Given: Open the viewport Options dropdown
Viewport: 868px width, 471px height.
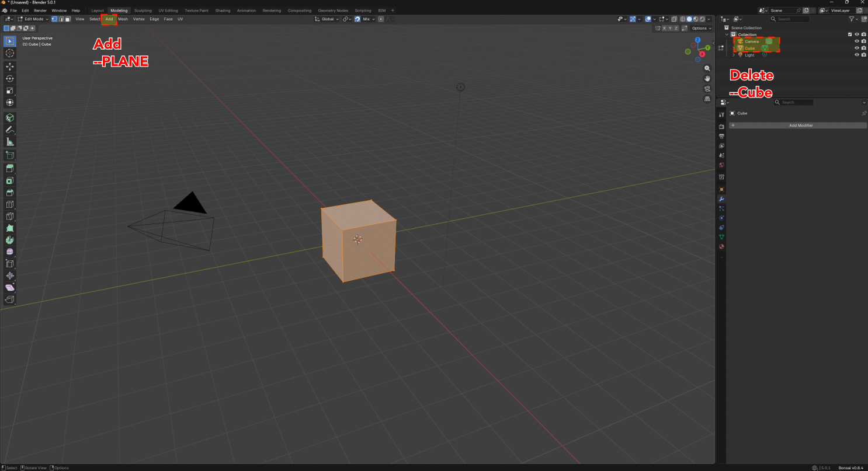Looking at the screenshot, I should [701, 28].
